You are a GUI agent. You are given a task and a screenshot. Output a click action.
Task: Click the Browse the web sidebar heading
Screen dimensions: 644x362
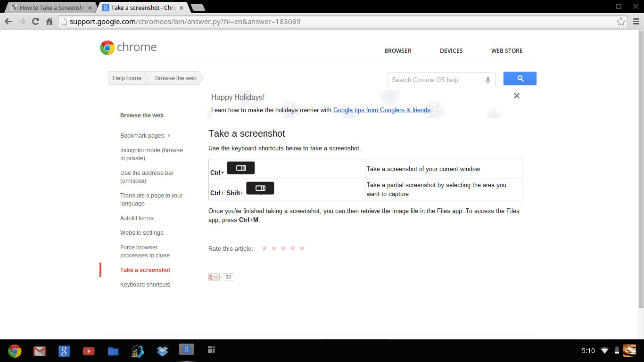[142, 115]
